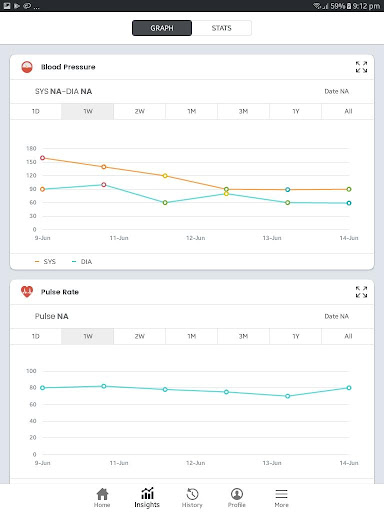Select 2W range in Pulse Rate chart
384x512 pixels.
(140, 336)
